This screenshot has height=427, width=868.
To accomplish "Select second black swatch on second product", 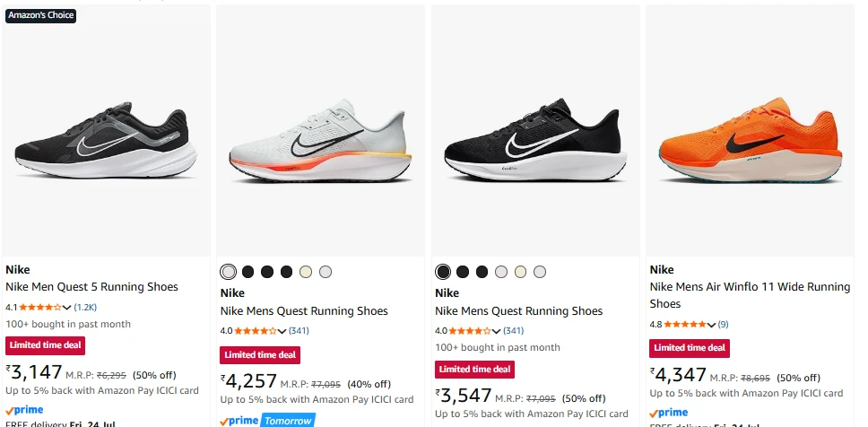I will point(267,272).
